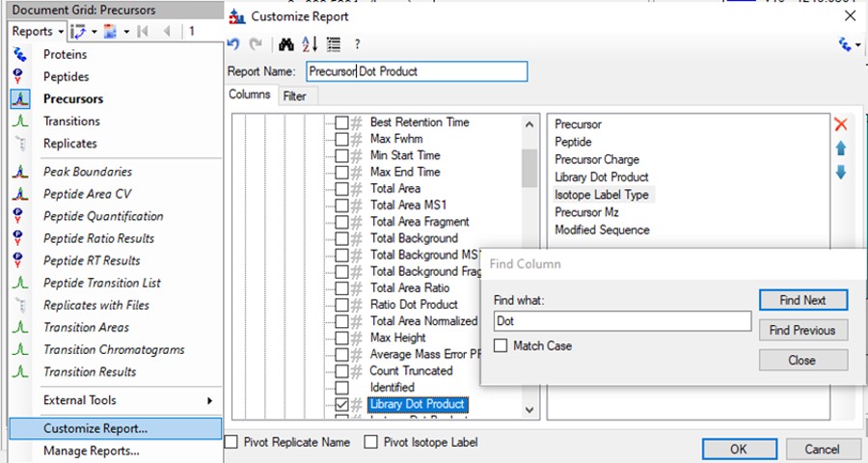Switch to the Columns tab
This screenshot has width=868, height=463.
(250, 95)
